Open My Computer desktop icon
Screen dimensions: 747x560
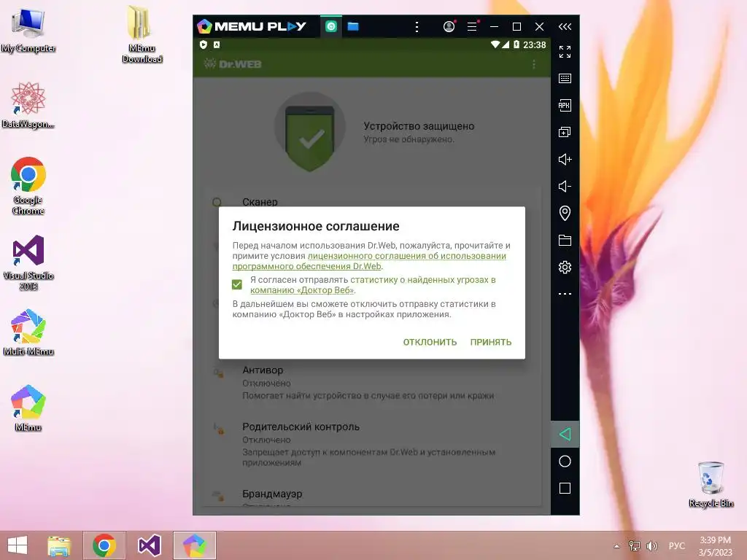tap(28, 30)
